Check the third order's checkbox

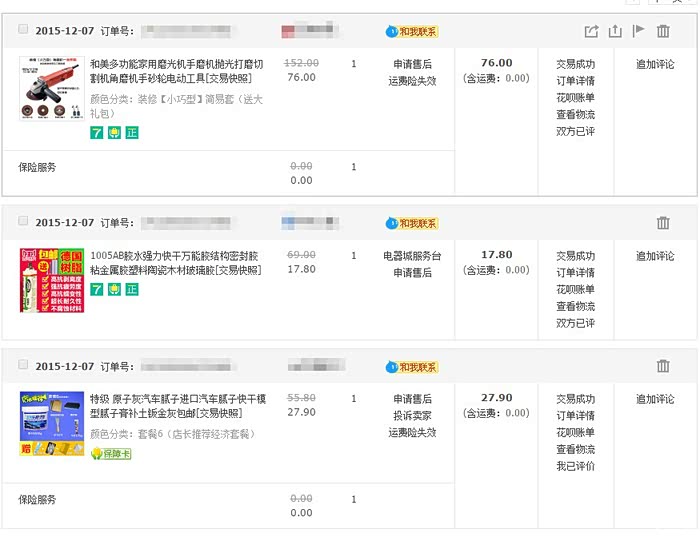[x=23, y=366]
